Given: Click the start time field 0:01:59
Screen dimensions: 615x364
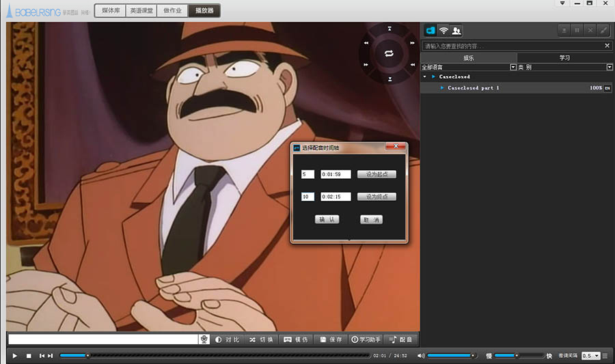Looking at the screenshot, I should (336, 174).
